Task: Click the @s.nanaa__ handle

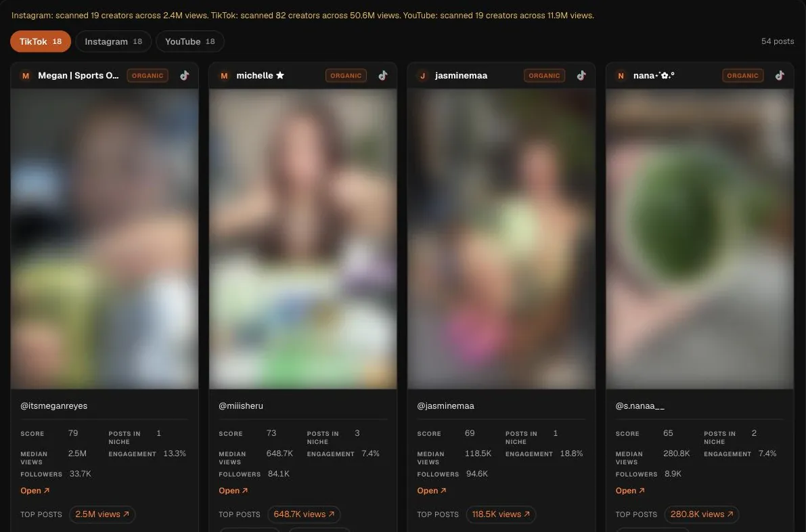Action: [x=640, y=405]
